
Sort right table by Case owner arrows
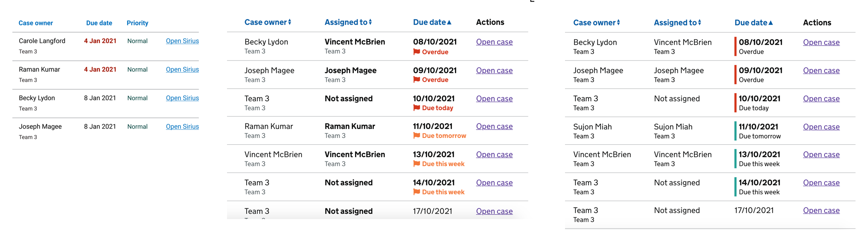pyautogui.click(x=618, y=23)
